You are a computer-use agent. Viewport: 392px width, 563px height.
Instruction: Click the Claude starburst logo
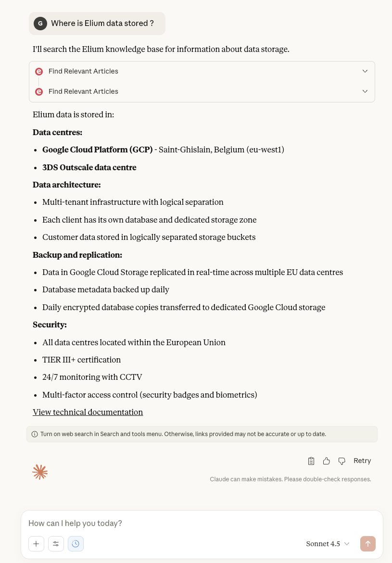tap(40, 472)
